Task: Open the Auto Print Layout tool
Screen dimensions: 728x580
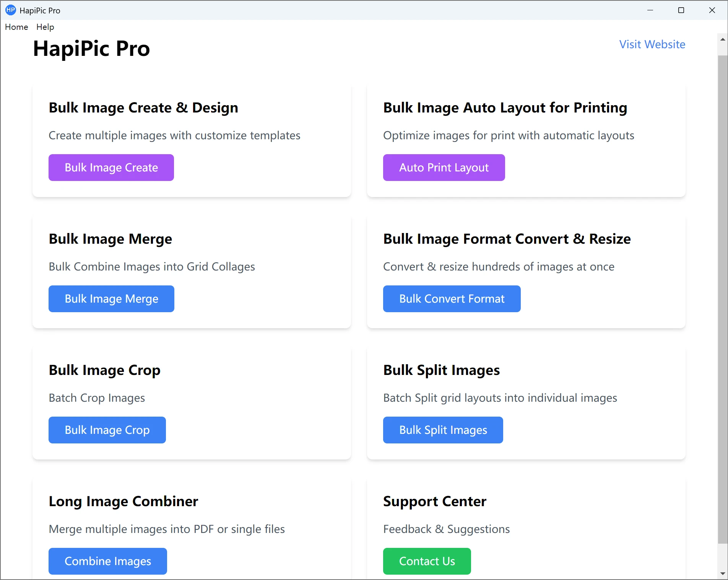Action: click(444, 168)
